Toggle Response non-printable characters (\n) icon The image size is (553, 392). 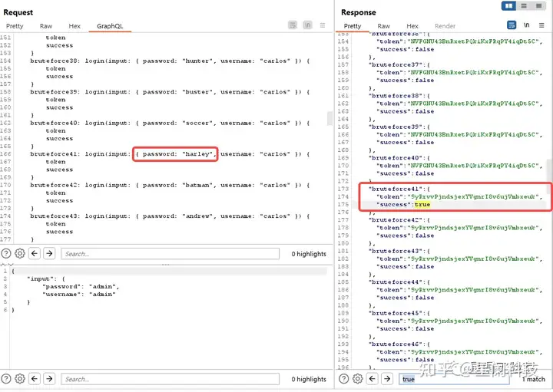coord(527,25)
